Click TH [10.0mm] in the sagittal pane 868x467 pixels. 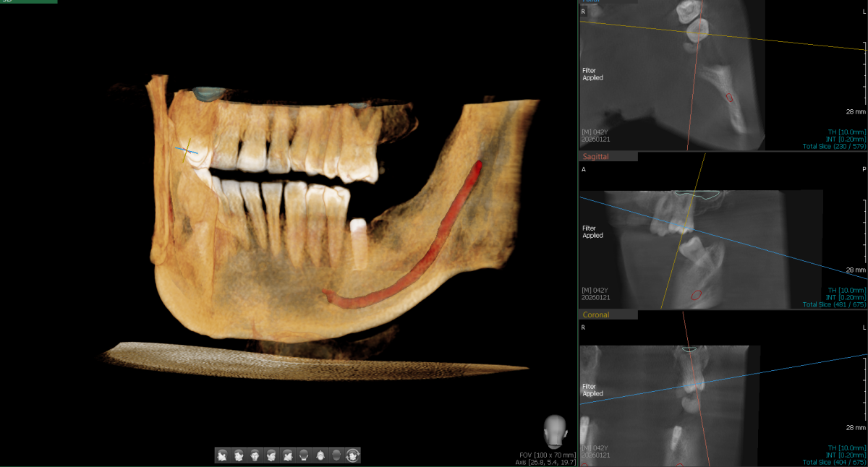[847, 291]
